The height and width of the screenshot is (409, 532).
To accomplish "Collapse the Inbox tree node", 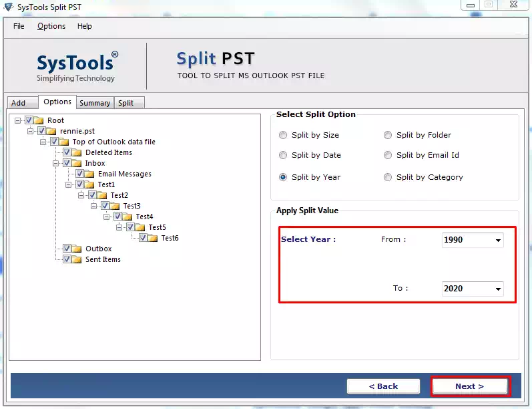I will 55,163.
